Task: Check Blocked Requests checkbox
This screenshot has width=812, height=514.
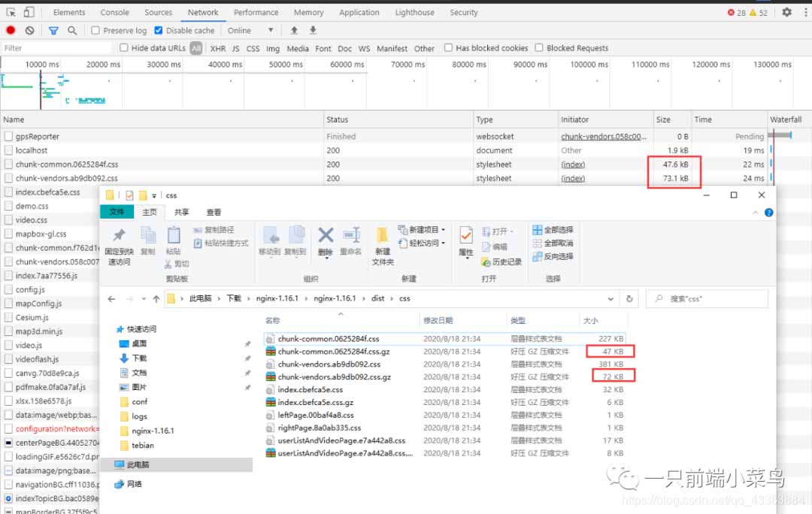Action: coord(539,47)
